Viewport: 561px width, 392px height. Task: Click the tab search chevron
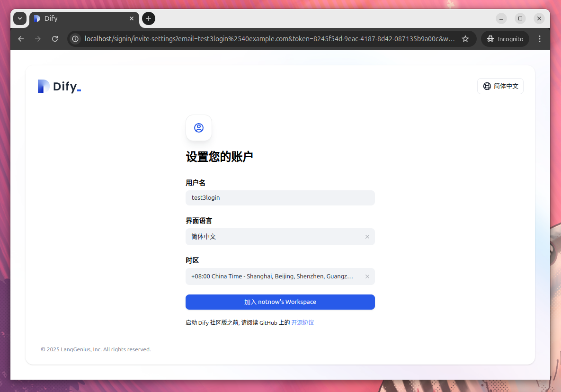click(x=19, y=18)
